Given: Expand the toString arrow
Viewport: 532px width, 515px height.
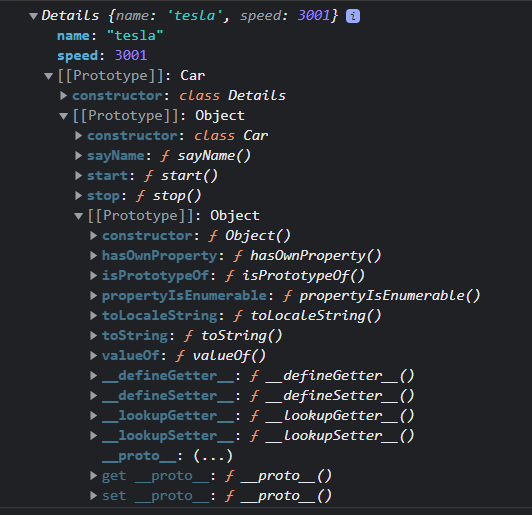Looking at the screenshot, I should [93, 336].
